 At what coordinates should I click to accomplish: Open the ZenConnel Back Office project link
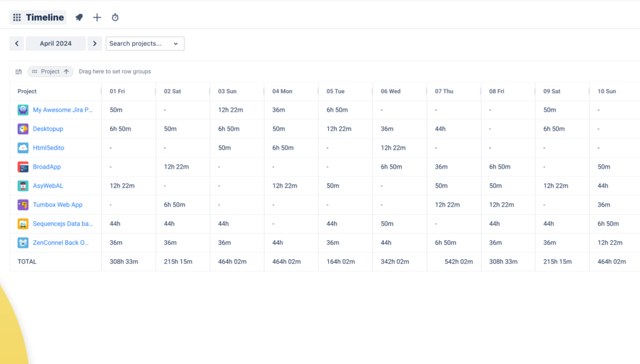point(60,243)
